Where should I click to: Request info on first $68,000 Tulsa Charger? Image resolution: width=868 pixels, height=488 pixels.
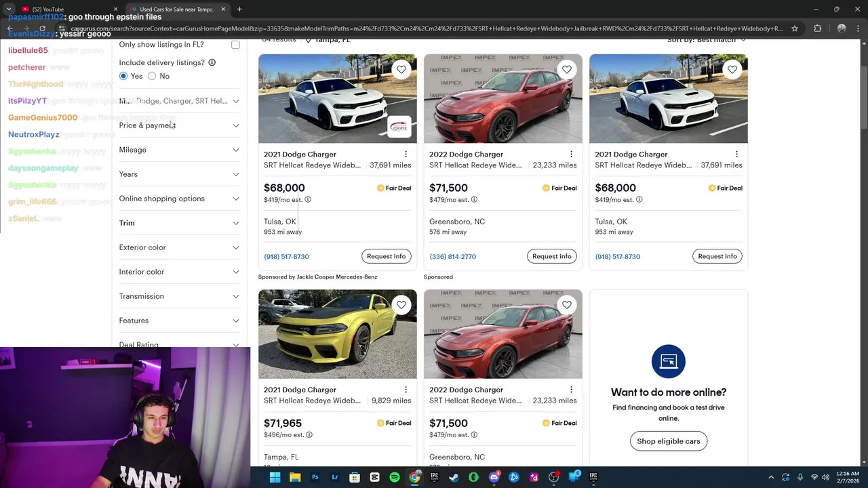pyautogui.click(x=387, y=256)
